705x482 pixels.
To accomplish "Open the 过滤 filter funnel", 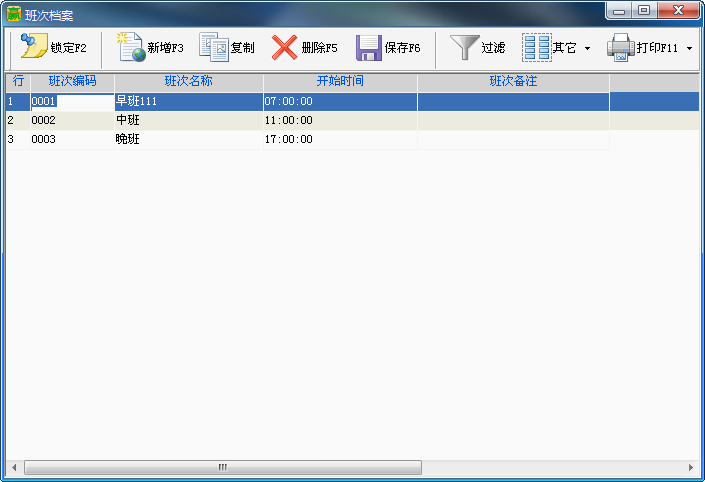I will pos(464,47).
